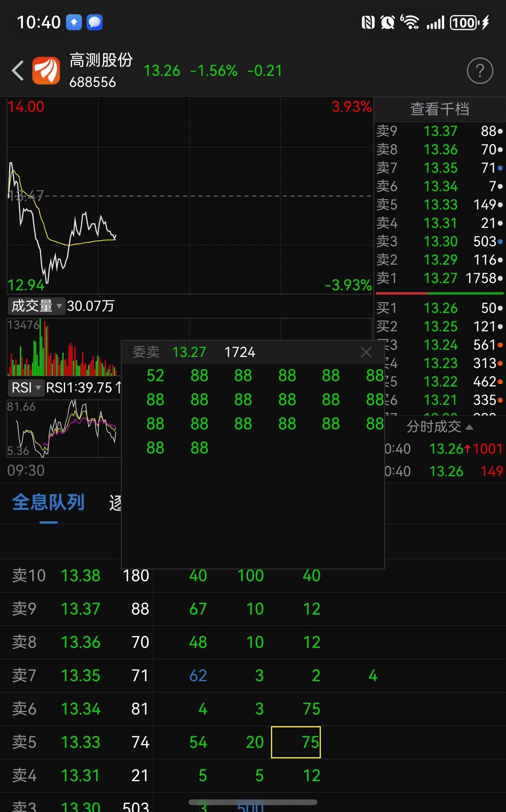Screen dimensions: 506x812
Task: Tap the blue dot beside 卖7 quantity 71
Action: coord(500,168)
